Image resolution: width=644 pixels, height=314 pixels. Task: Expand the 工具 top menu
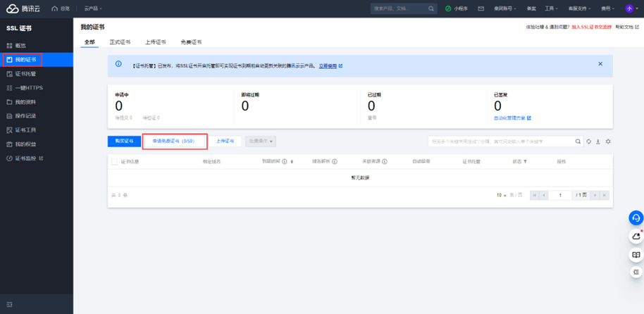(551, 8)
